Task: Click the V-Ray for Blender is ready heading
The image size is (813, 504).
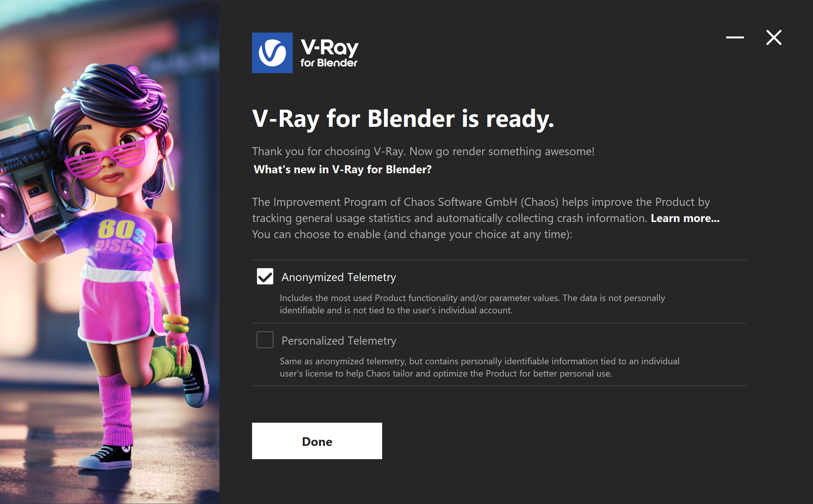Action: (403, 119)
